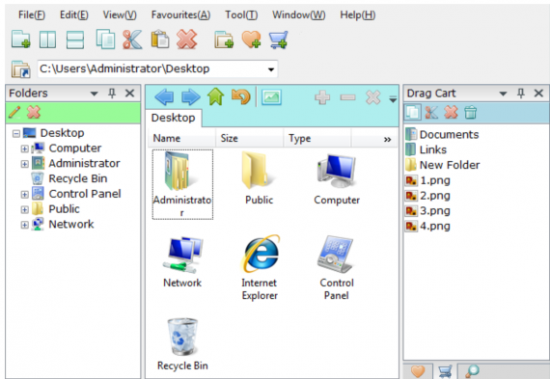
Task: Go up with the green home arrow
Action: 216,97
